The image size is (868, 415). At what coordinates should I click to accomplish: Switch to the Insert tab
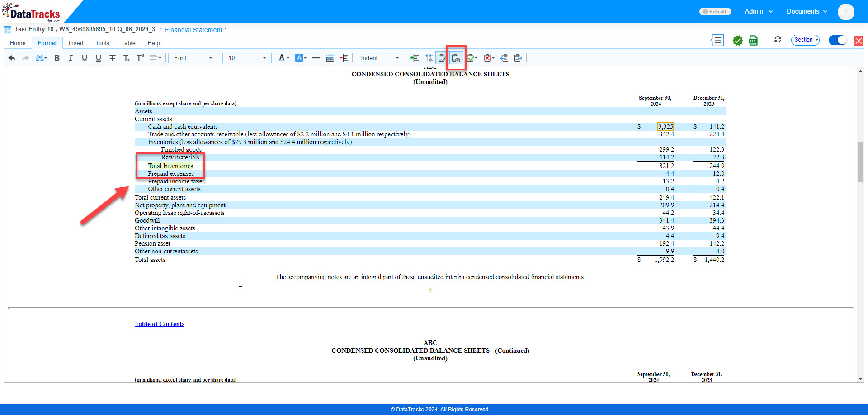click(76, 43)
